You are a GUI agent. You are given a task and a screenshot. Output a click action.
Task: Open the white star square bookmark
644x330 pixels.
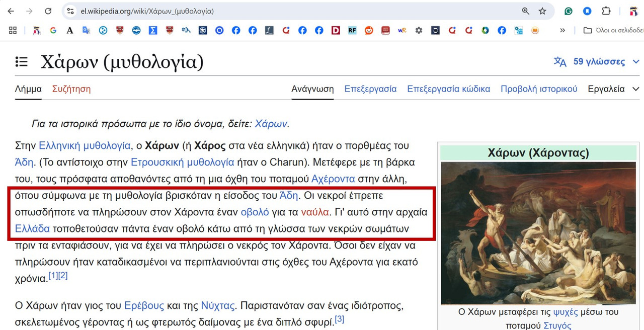203,30
